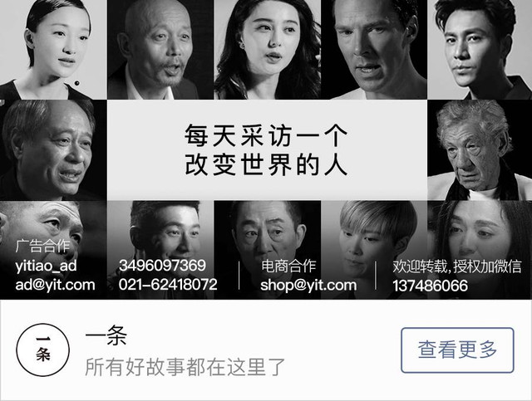532x401 pixels.
Task: Click the tagline 所有好故事都在这里了
Action: (x=185, y=366)
